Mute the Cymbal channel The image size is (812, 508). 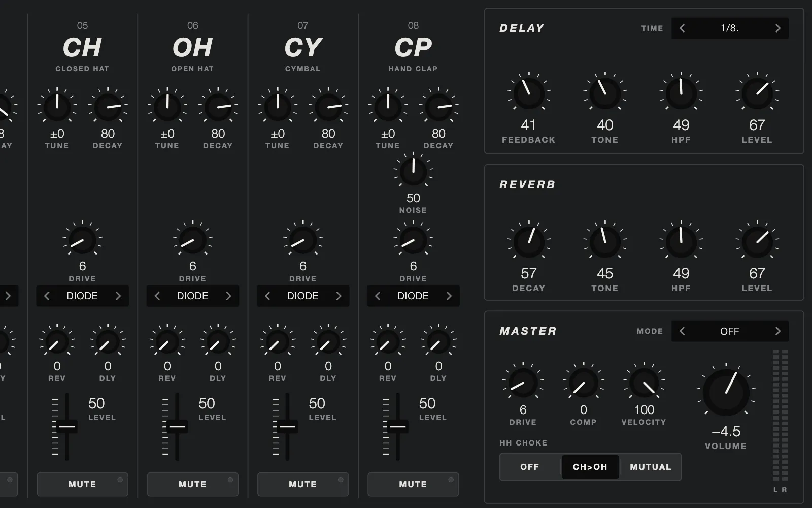(x=303, y=484)
